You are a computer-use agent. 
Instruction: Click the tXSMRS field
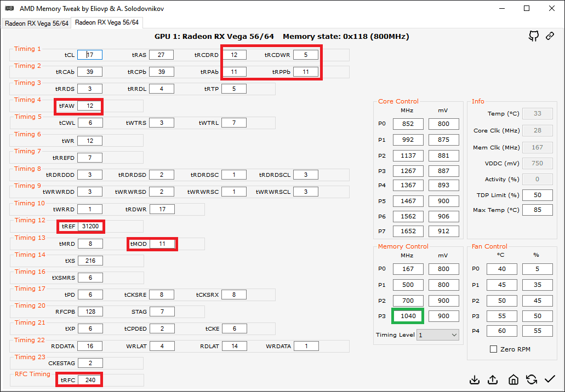point(90,278)
